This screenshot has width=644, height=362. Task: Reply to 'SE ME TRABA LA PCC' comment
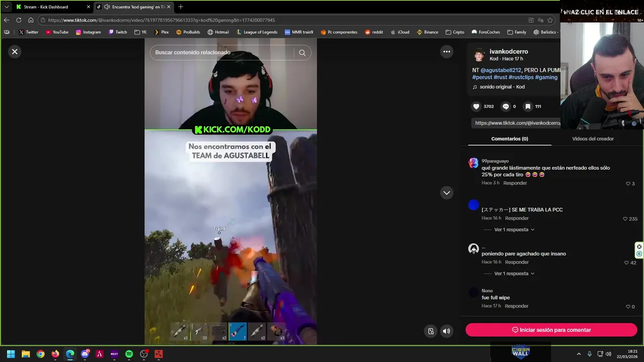517,218
